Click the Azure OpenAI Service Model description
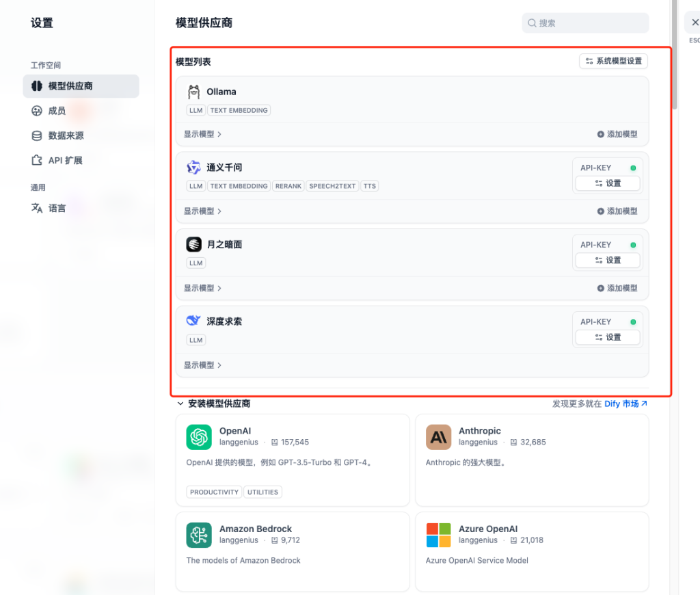Image resolution: width=700 pixels, height=595 pixels. click(x=476, y=561)
